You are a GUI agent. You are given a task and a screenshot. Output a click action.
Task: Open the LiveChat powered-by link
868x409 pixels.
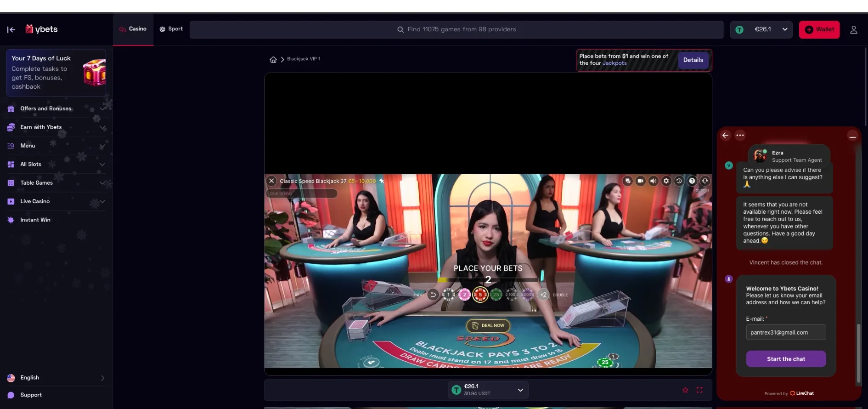tap(801, 393)
